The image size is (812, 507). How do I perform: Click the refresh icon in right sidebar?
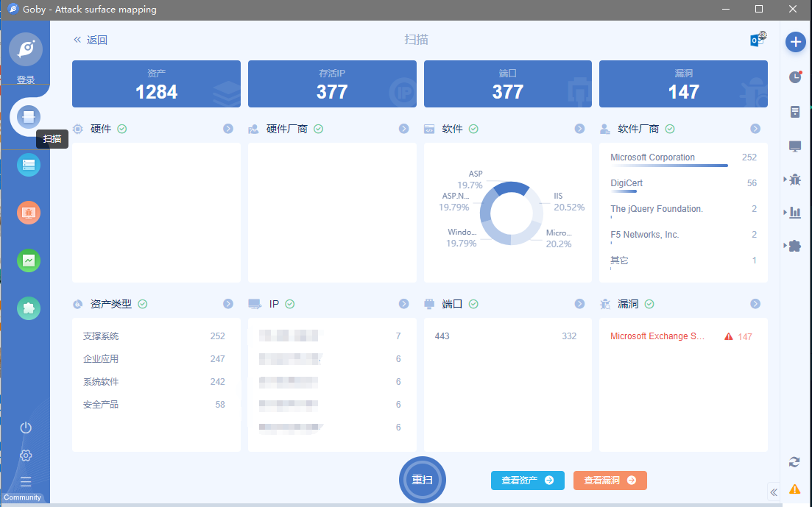[794, 462]
